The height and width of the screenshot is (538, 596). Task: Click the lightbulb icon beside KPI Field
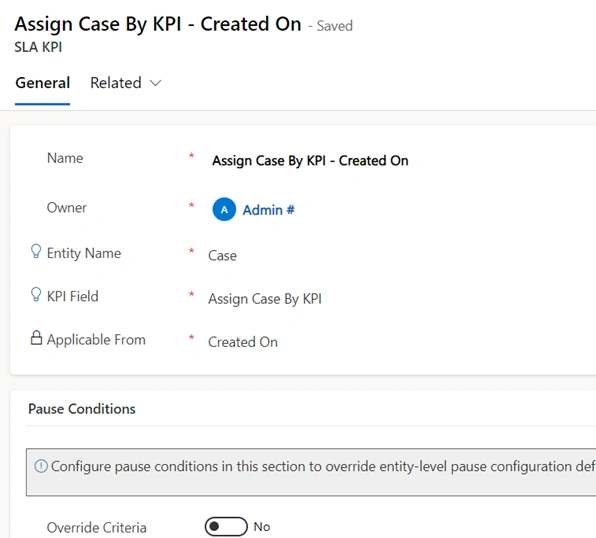tap(36, 295)
